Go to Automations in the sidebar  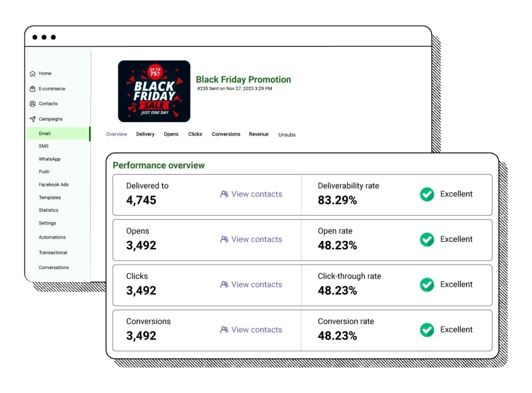[52, 237]
